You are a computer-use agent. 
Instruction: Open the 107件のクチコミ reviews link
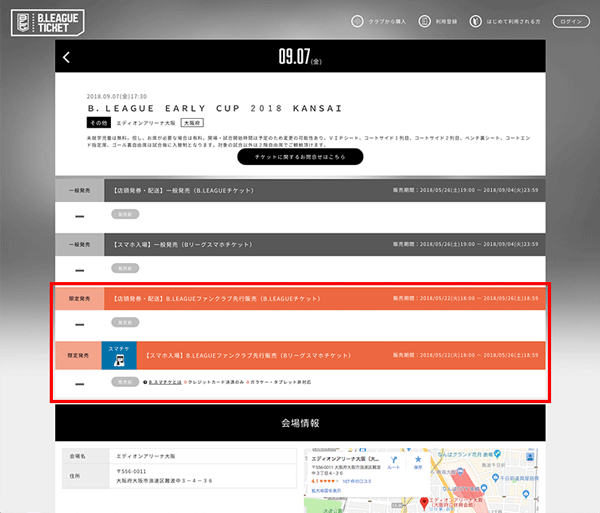(x=357, y=481)
